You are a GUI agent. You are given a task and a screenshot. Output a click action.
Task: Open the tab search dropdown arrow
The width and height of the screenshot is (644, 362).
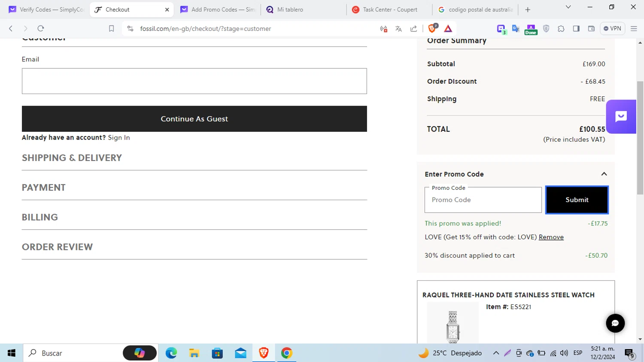tap(568, 7)
